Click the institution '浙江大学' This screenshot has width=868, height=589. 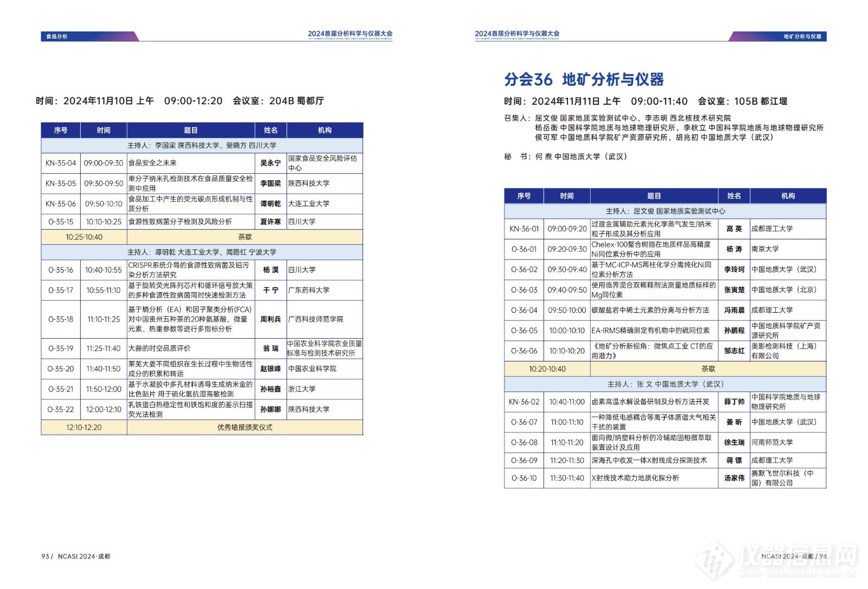(x=302, y=389)
